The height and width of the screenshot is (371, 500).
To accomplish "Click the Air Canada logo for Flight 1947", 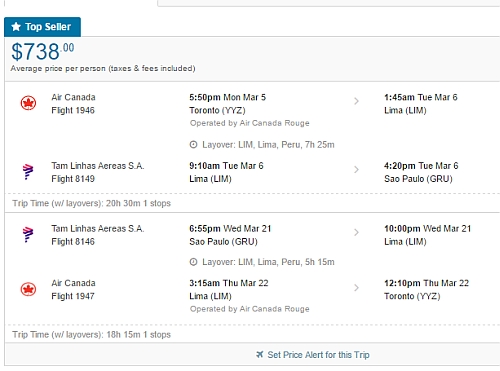I will (28, 289).
